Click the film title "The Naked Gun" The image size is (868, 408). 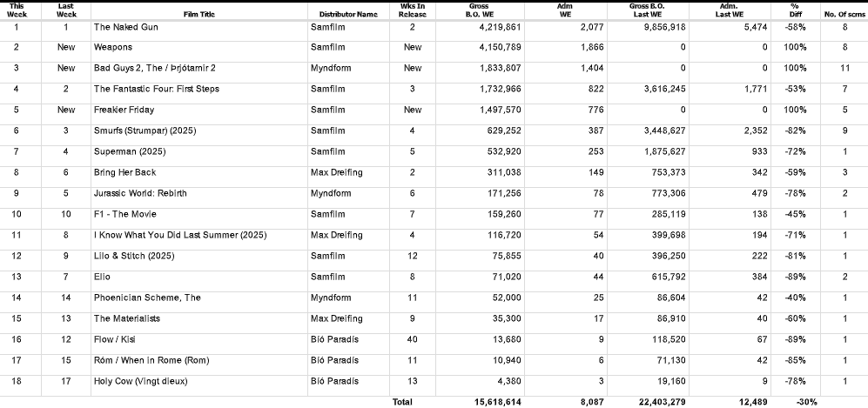pyautogui.click(x=123, y=27)
